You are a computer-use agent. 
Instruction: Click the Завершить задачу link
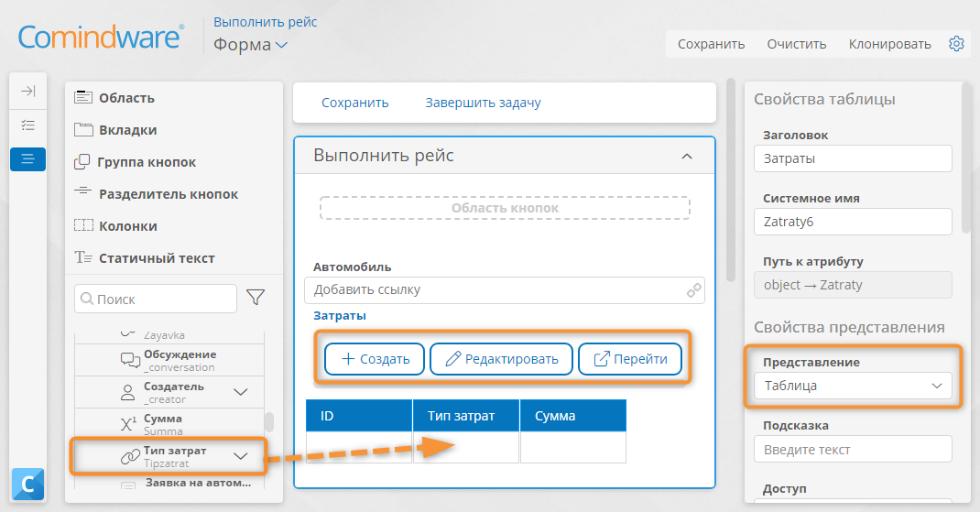483,103
